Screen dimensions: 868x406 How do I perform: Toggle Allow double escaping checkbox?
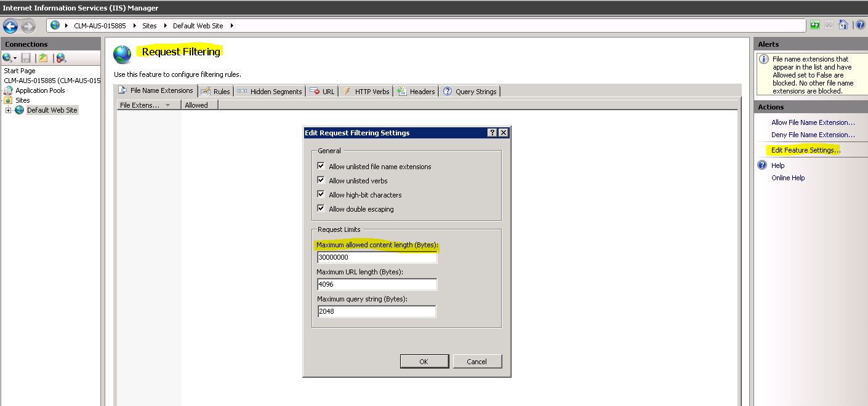[321, 209]
